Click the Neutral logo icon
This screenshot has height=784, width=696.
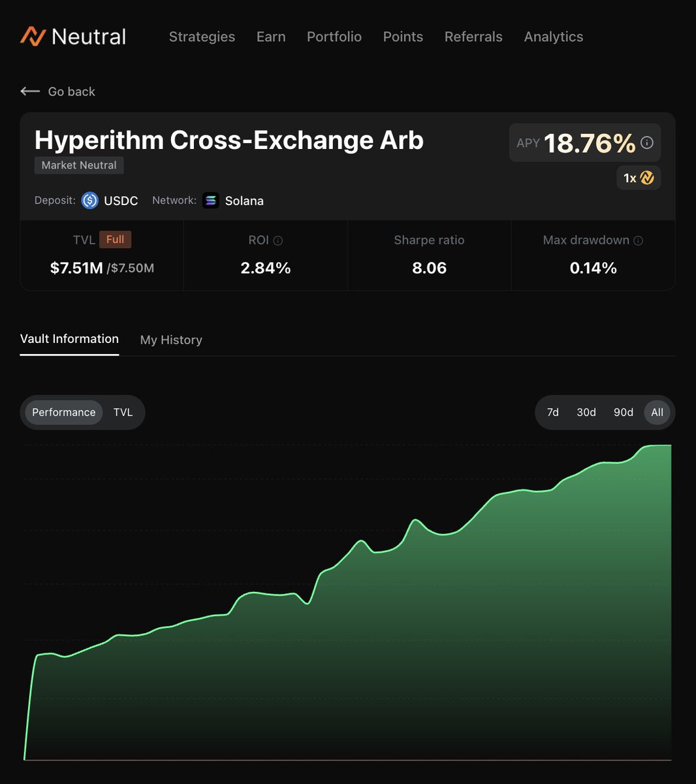point(33,37)
